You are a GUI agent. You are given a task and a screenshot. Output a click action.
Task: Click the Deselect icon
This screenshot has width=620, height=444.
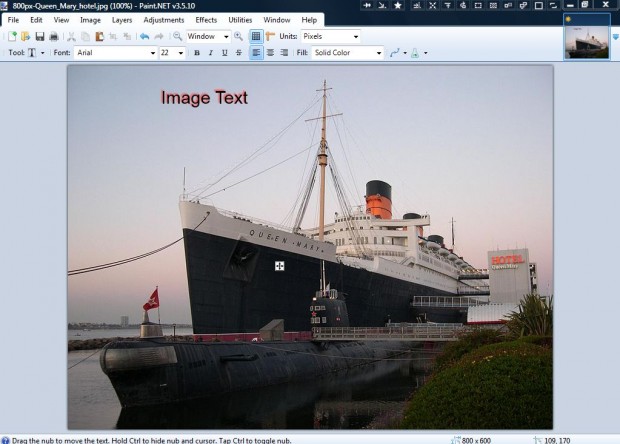pos(127,36)
